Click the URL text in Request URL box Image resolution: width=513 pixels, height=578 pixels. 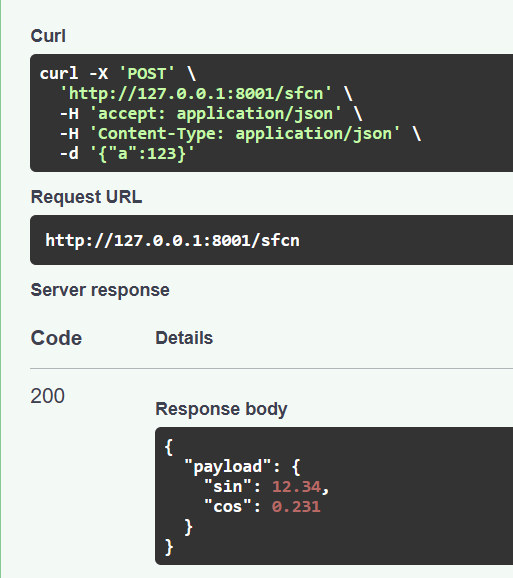coord(172,240)
